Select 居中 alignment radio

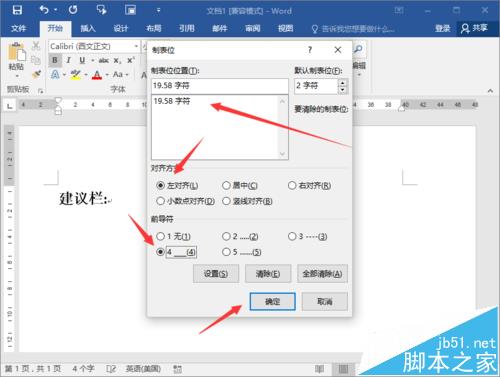click(x=226, y=185)
